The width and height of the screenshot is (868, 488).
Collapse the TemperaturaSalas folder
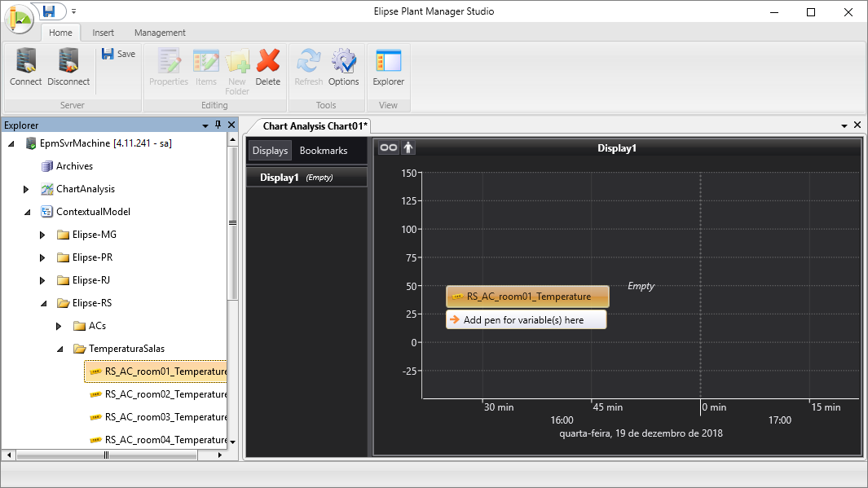click(59, 349)
